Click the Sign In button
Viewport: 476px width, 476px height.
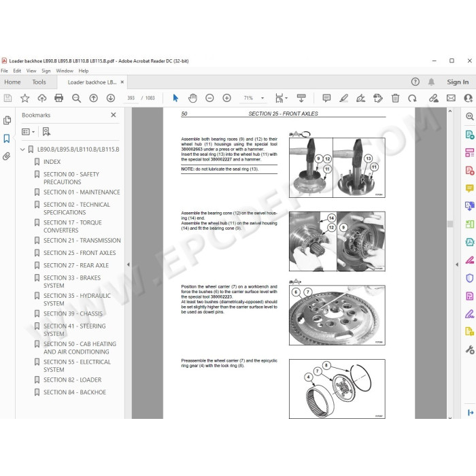point(458,82)
